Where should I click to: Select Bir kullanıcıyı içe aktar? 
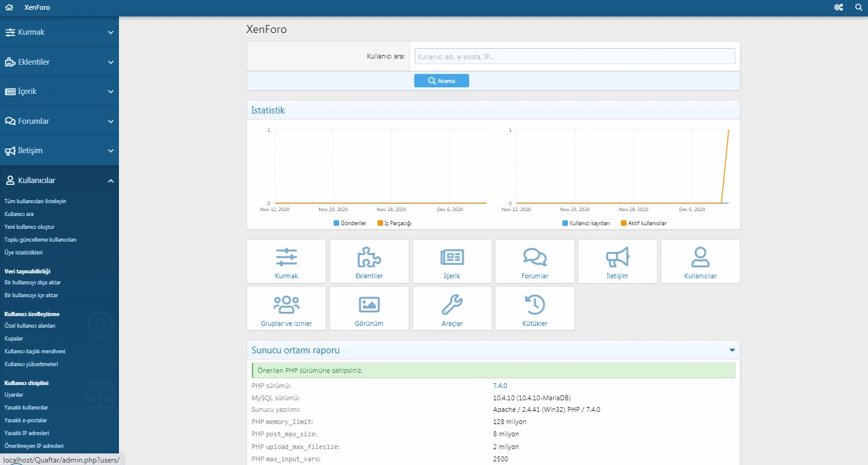(31, 295)
